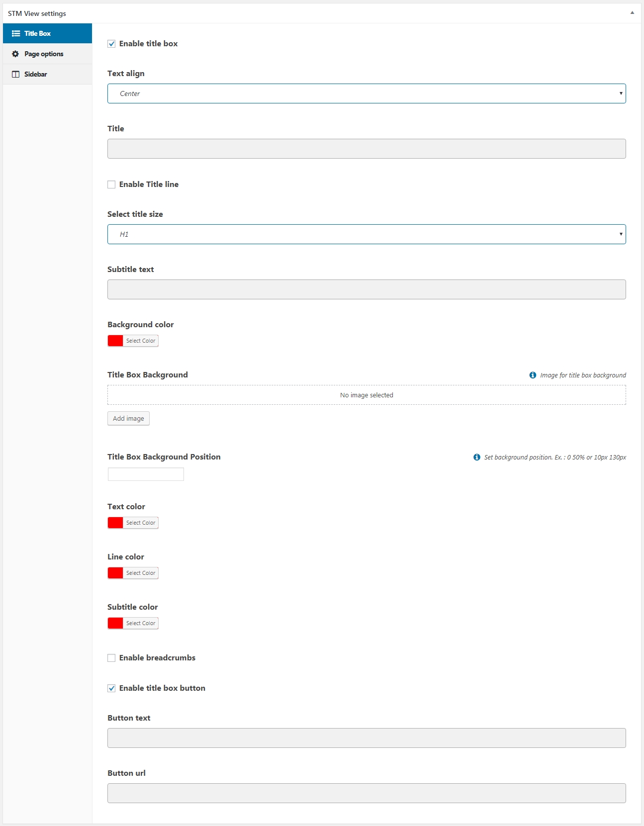
Task: Disable the Enable title box checkbox
Action: pos(111,44)
